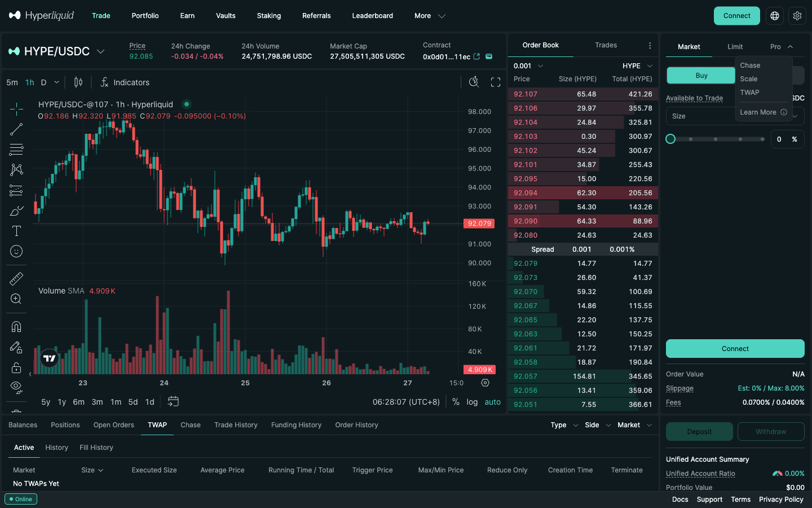The image size is (812, 508).
Task: Click the Buy side button
Action: pyautogui.click(x=701, y=76)
